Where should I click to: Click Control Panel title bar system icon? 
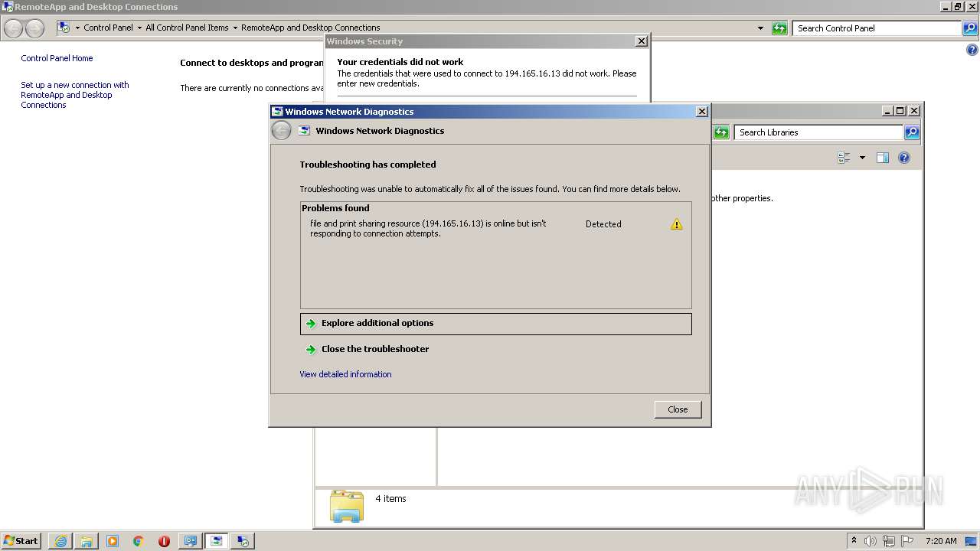(x=7, y=7)
